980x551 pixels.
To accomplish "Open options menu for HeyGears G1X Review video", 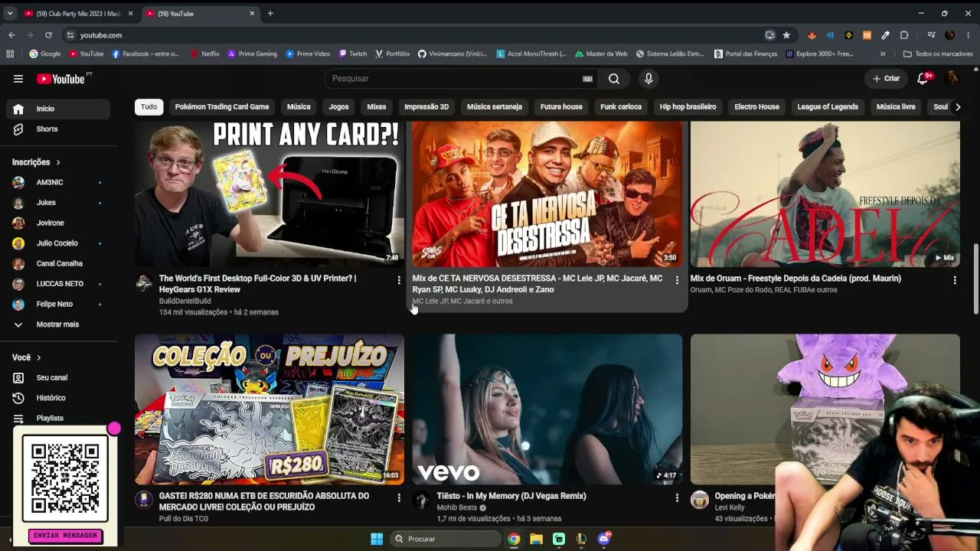I will pos(398,281).
